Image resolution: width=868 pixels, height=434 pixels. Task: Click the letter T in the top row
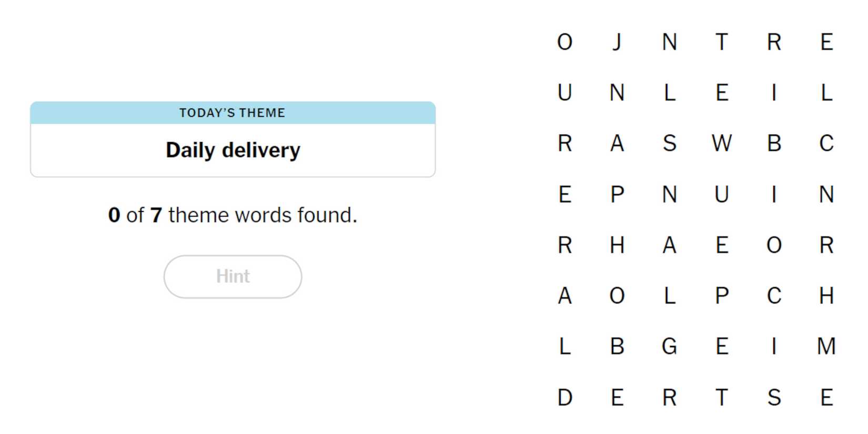pos(721,42)
